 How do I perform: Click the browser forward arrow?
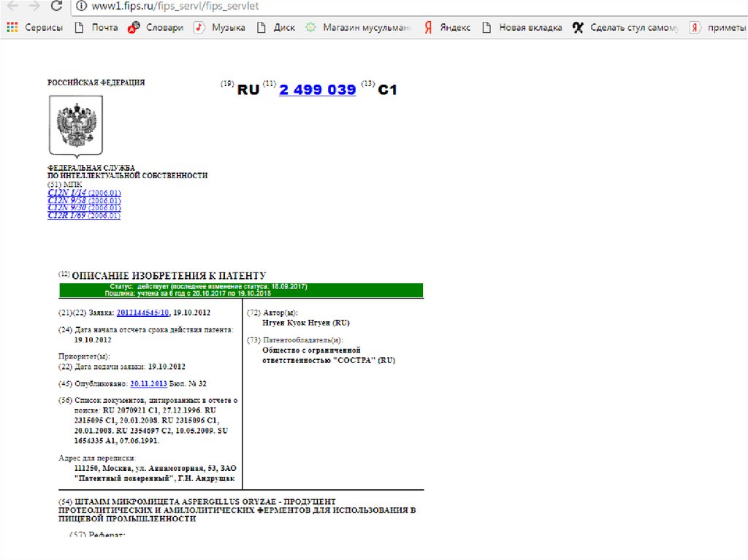tap(34, 6)
